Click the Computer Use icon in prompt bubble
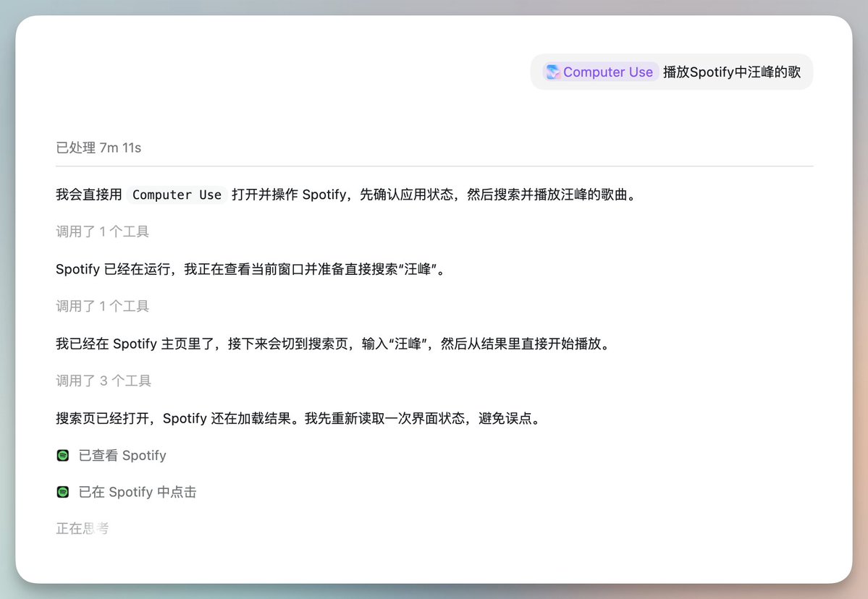Viewport: 868px width, 599px height. 552,72
